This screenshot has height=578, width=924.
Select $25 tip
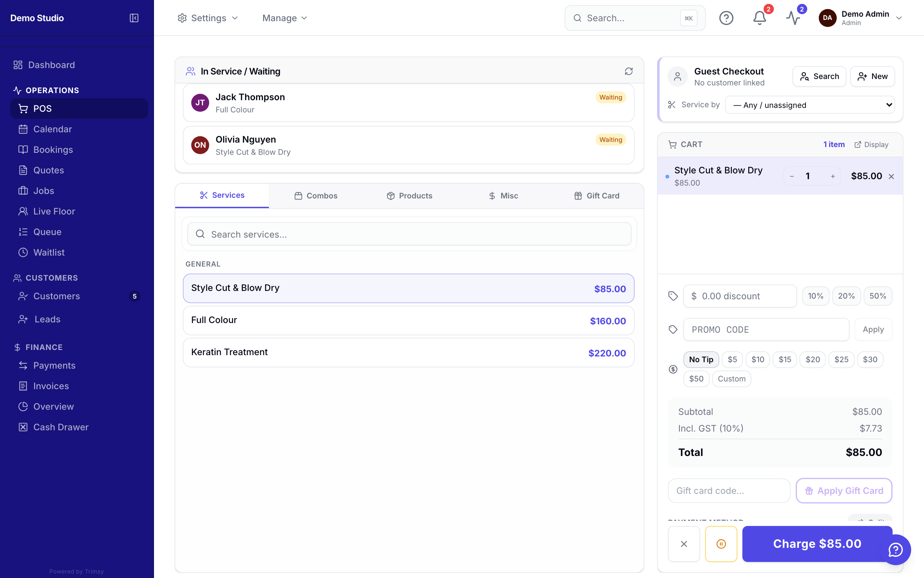point(841,359)
